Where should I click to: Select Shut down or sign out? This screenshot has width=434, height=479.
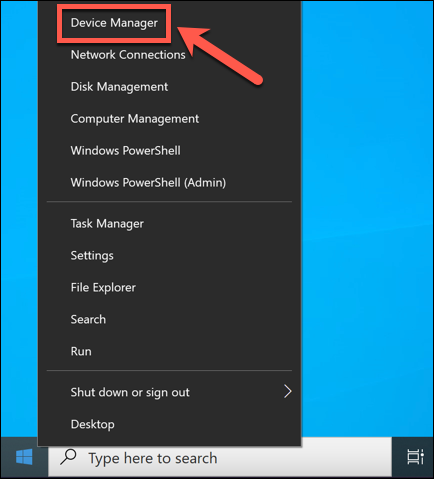[130, 392]
